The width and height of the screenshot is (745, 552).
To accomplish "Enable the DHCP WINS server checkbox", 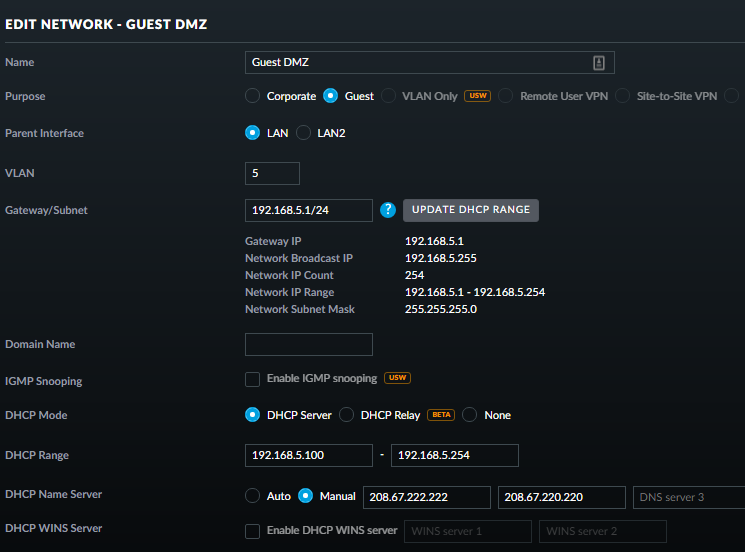I will pos(253,531).
